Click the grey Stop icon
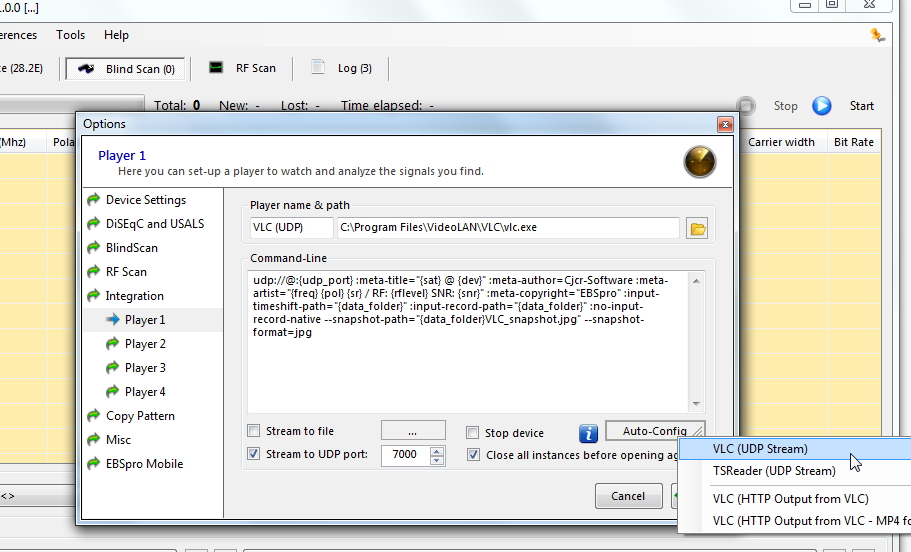The image size is (911, 552). click(746, 106)
